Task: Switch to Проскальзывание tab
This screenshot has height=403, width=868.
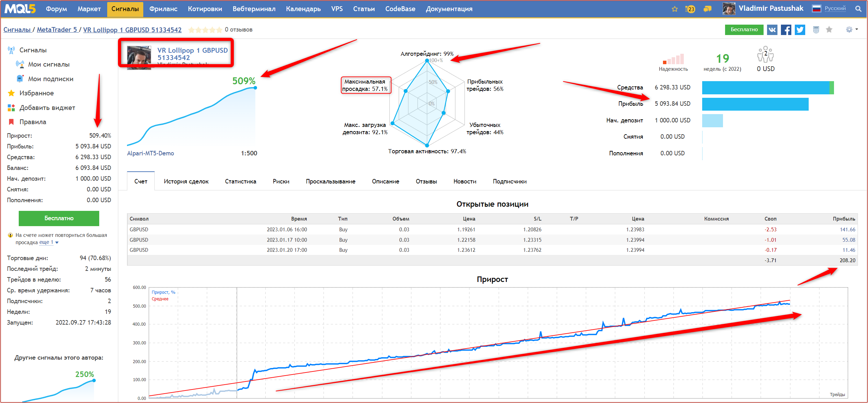Action: coord(331,181)
